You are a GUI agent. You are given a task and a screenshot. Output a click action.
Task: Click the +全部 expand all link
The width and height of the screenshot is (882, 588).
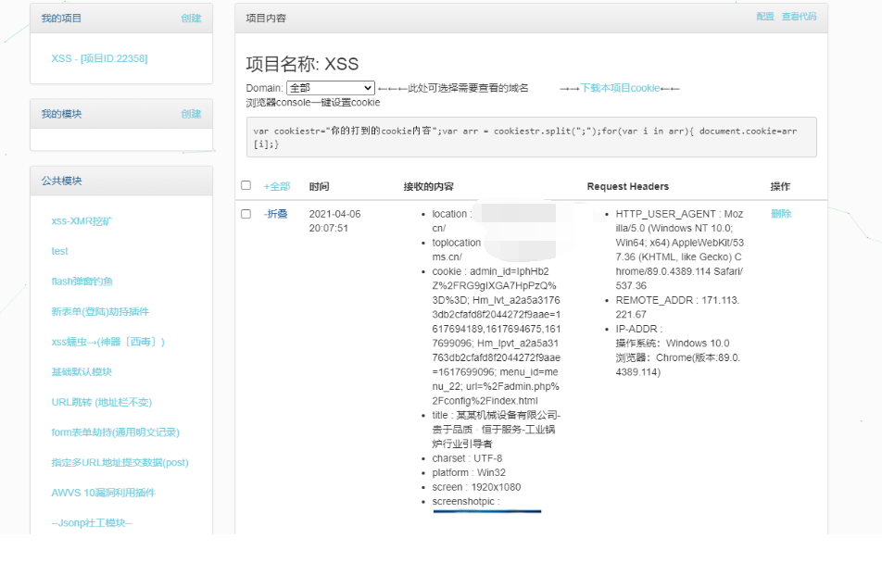(277, 186)
